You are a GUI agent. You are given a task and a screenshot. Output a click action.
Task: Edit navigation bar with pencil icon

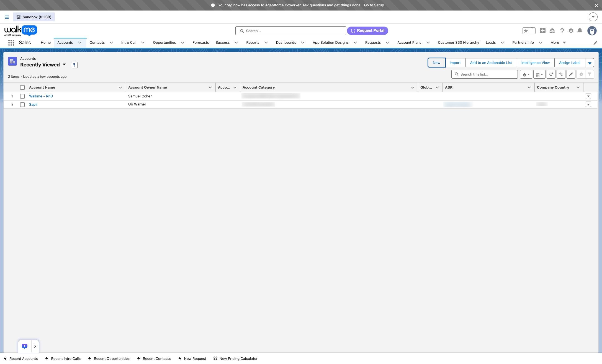point(595,43)
